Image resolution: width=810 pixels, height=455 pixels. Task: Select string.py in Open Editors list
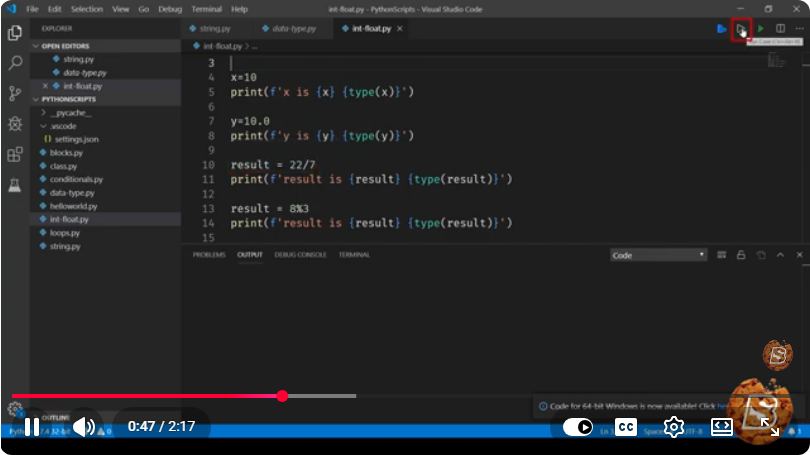[78, 59]
